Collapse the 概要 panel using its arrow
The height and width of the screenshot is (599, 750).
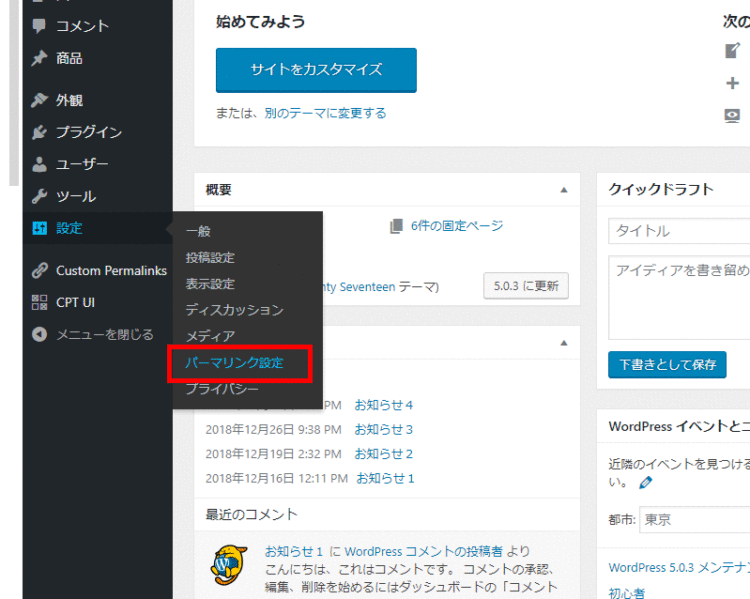564,190
